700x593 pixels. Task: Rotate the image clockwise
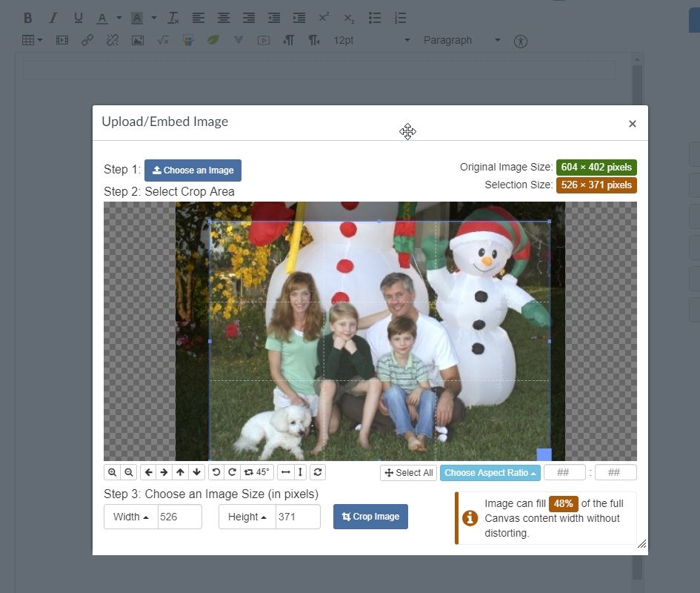(x=232, y=472)
